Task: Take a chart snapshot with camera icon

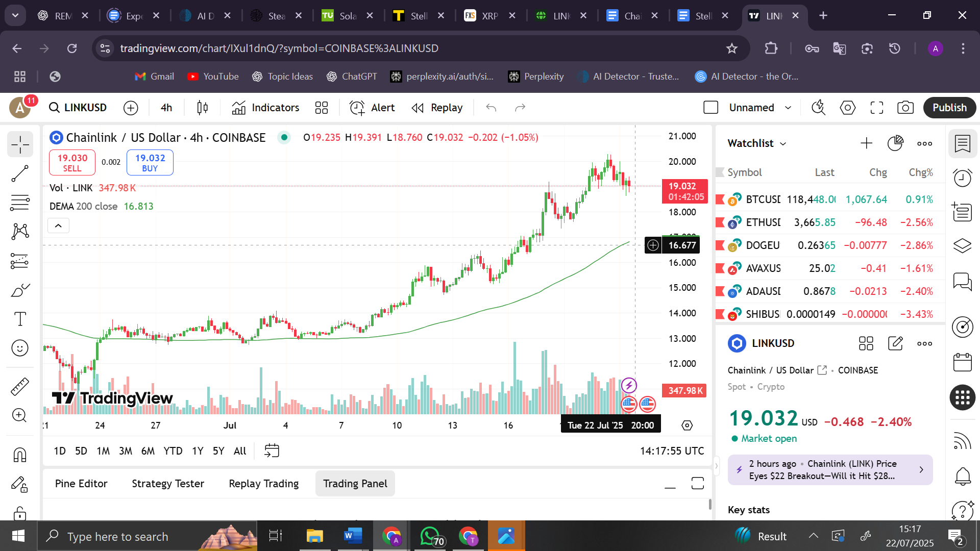Action: coord(905,108)
